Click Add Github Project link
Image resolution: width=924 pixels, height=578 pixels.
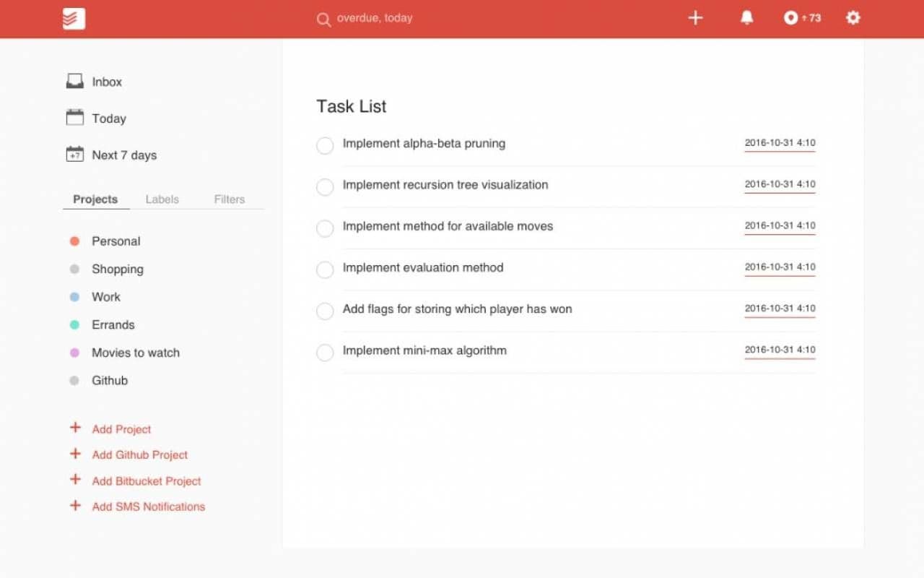tap(139, 455)
